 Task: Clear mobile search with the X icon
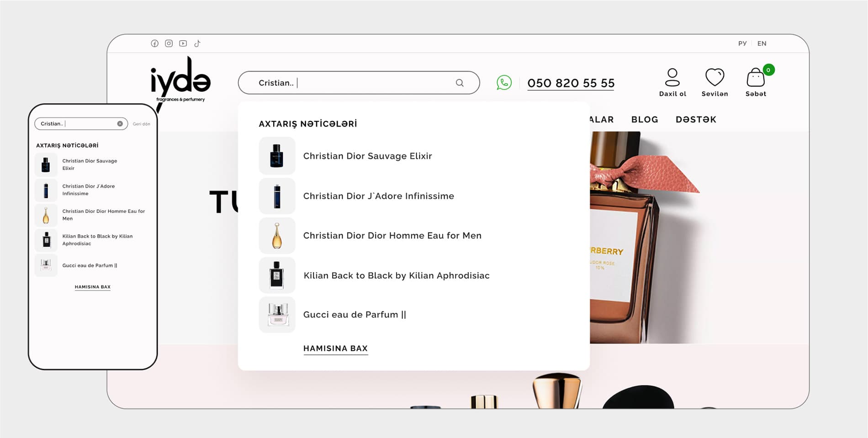[x=120, y=124]
